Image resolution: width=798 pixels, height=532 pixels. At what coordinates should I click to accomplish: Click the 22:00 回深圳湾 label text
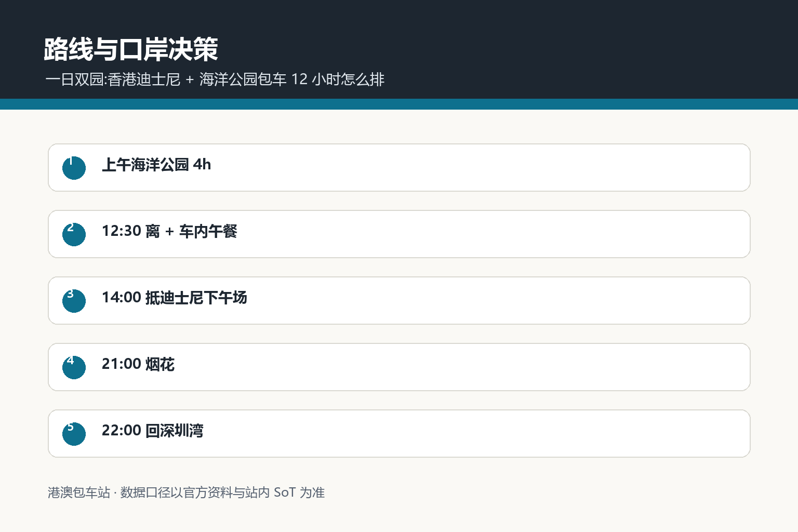coord(153,431)
